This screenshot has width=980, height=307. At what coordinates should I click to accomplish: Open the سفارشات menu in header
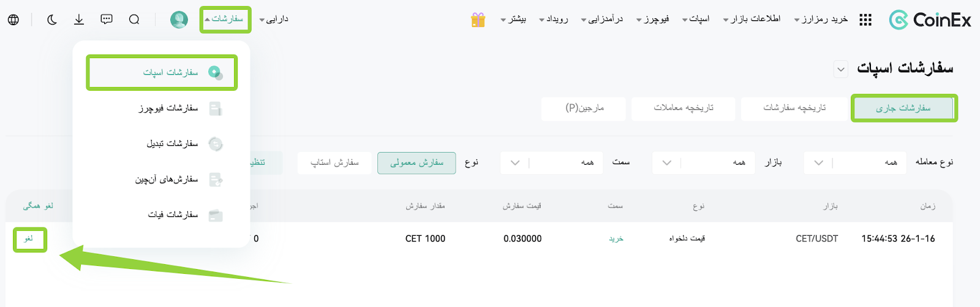(x=225, y=20)
